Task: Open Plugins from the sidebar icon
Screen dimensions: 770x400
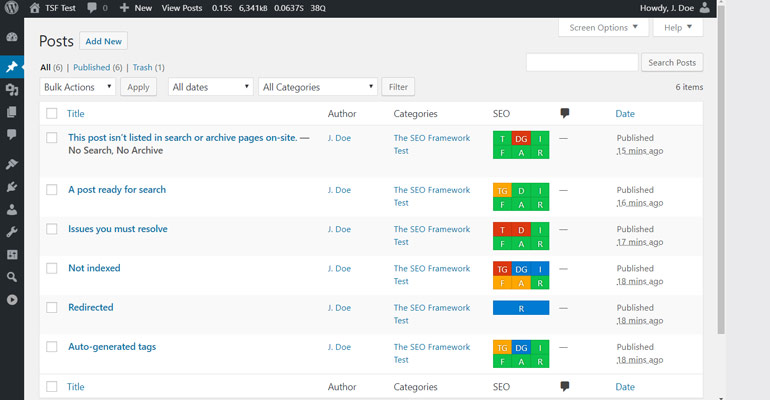Action: pos(12,187)
